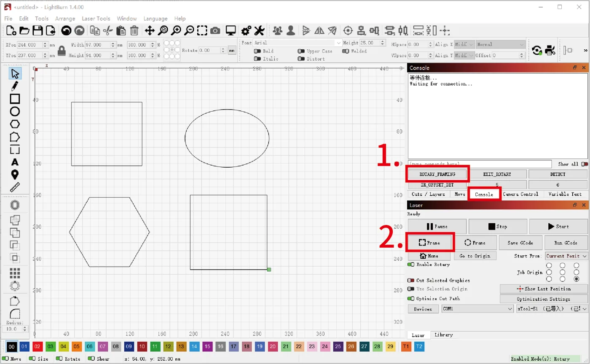Click the Cut scissors icon
Image resolution: width=590 pixels, height=364 pixels.
(x=108, y=30)
